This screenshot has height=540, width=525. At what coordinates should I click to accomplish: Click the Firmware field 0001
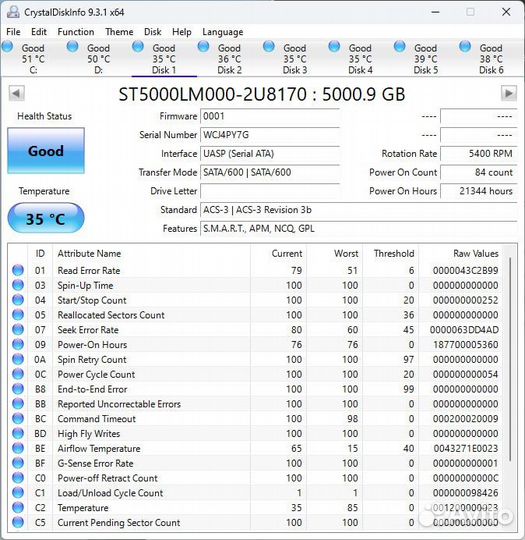(x=270, y=116)
